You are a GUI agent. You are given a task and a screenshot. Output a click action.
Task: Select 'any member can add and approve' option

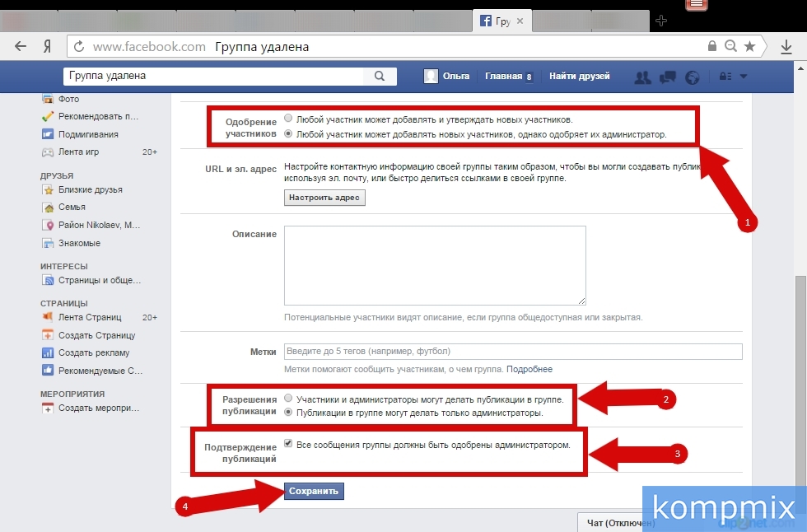point(288,119)
